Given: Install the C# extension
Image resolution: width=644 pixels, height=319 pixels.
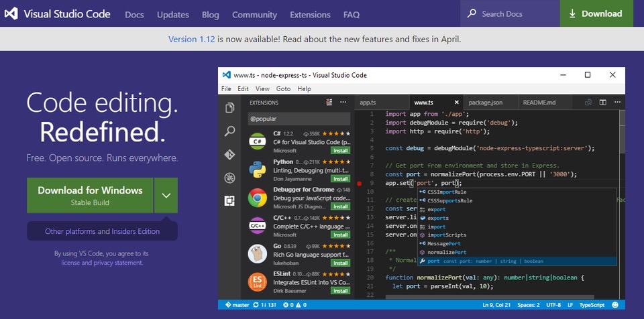Looking at the screenshot, I should click(x=341, y=151).
